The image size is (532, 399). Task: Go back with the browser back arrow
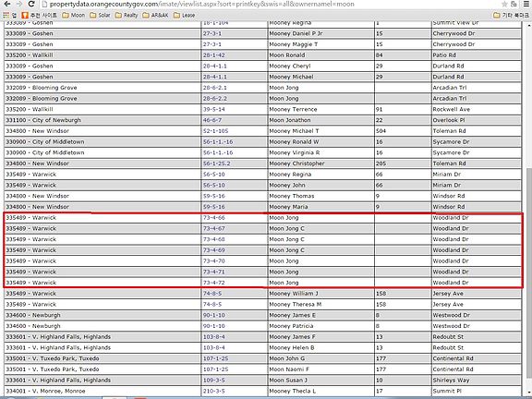(x=6, y=4)
